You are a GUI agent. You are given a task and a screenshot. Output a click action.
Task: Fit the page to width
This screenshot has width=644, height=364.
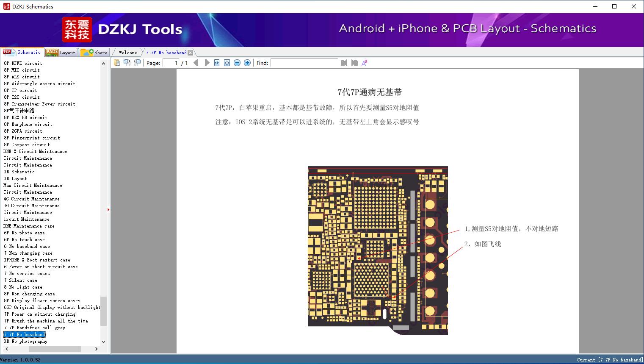[x=217, y=63]
